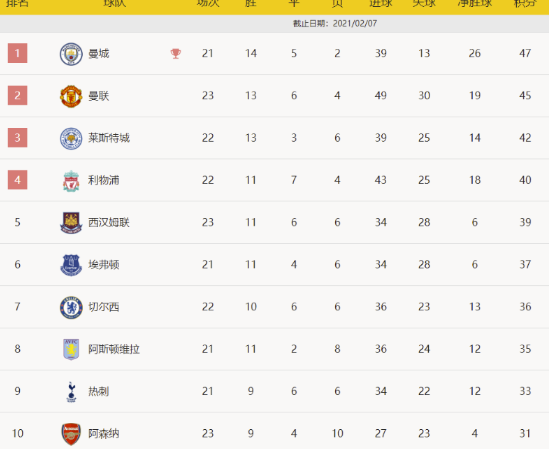Viewport: 550px width, 449px height.
Task: Click the West Ham United crest
Action: pos(71,223)
